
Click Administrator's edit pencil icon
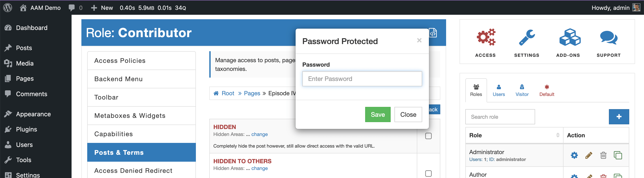[589, 155]
